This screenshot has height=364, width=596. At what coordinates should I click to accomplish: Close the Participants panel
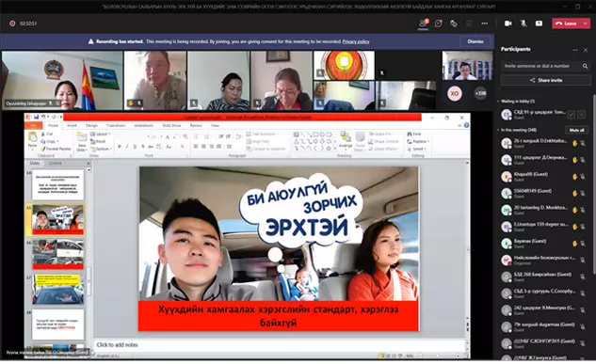[x=586, y=50]
